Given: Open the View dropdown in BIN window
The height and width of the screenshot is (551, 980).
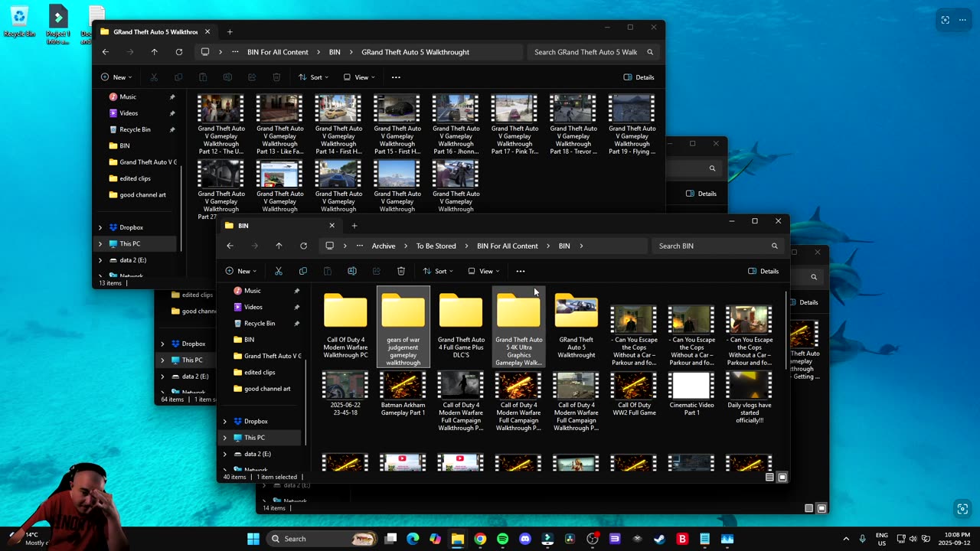Looking at the screenshot, I should [483, 271].
